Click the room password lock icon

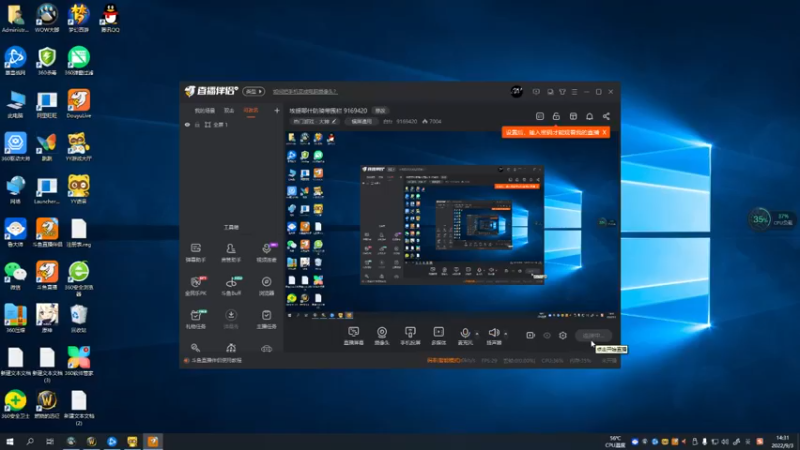(556, 116)
